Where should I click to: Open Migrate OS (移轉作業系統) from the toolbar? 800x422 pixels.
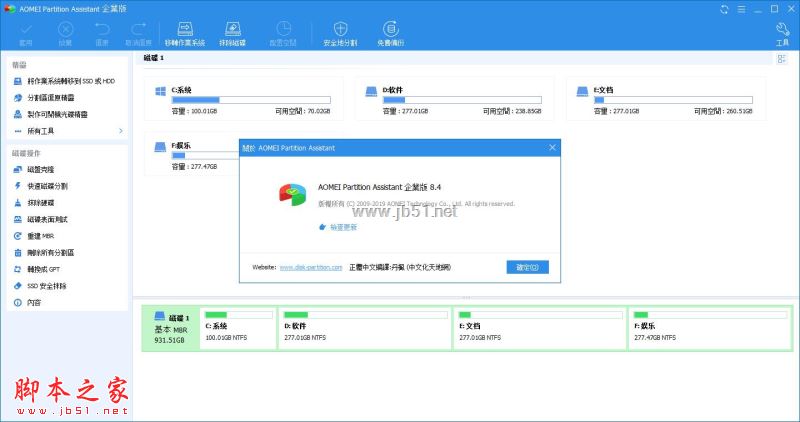click(x=185, y=34)
